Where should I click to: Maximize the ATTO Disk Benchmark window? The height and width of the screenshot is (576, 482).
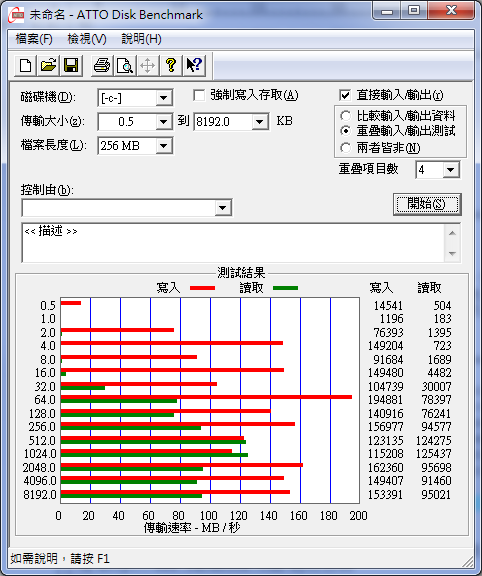click(x=414, y=11)
